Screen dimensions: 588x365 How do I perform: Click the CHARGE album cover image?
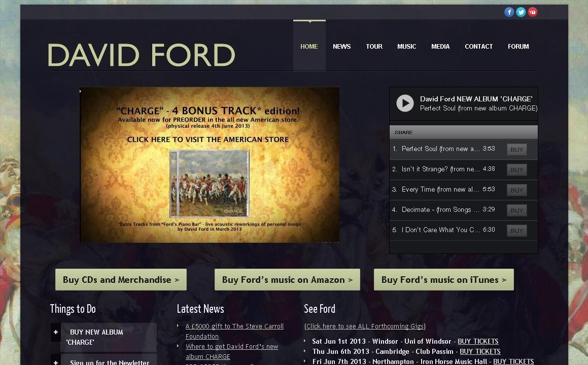[210, 184]
